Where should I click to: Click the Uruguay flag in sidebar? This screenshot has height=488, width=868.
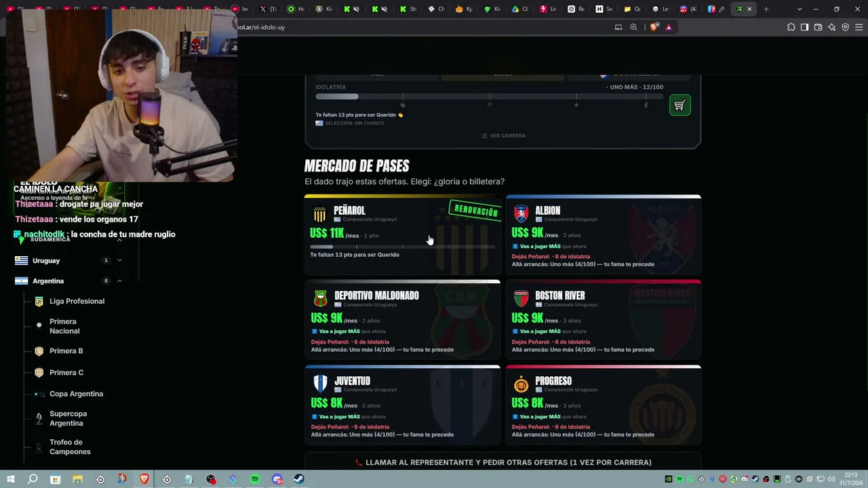click(21, 260)
